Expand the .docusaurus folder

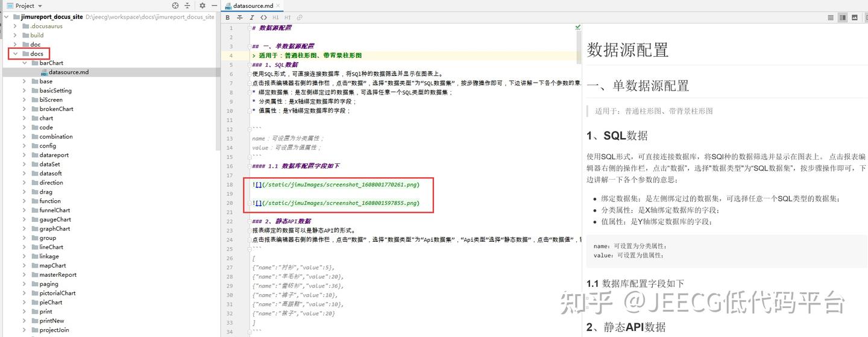tap(15, 26)
